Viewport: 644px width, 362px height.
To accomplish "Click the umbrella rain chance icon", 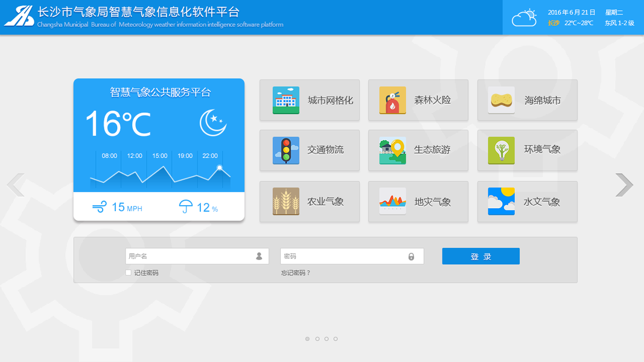I will pos(186,206).
